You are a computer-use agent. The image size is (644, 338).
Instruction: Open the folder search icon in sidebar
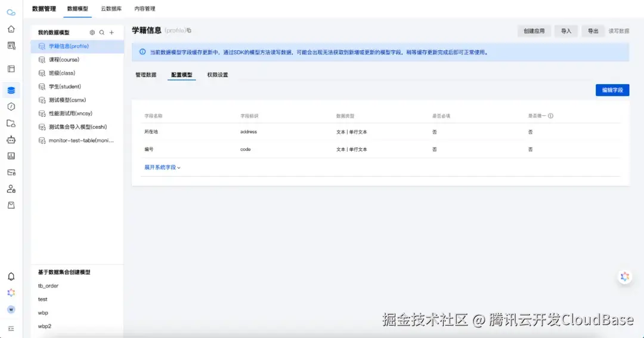point(11,124)
